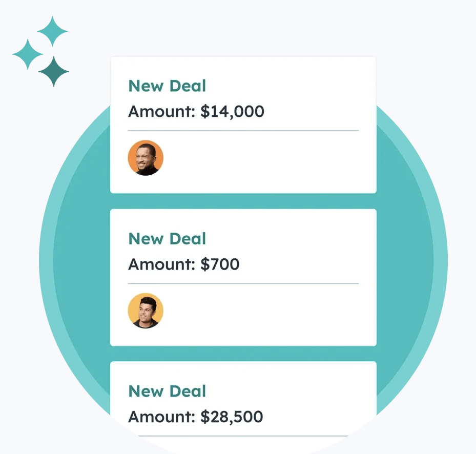
Task: Click the divider line under Amount: $28,500
Action: tap(243, 436)
